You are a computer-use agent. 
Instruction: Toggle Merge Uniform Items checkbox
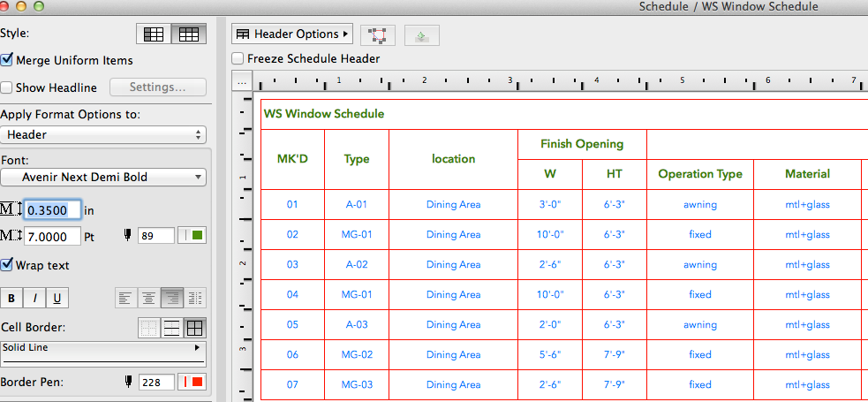7,60
